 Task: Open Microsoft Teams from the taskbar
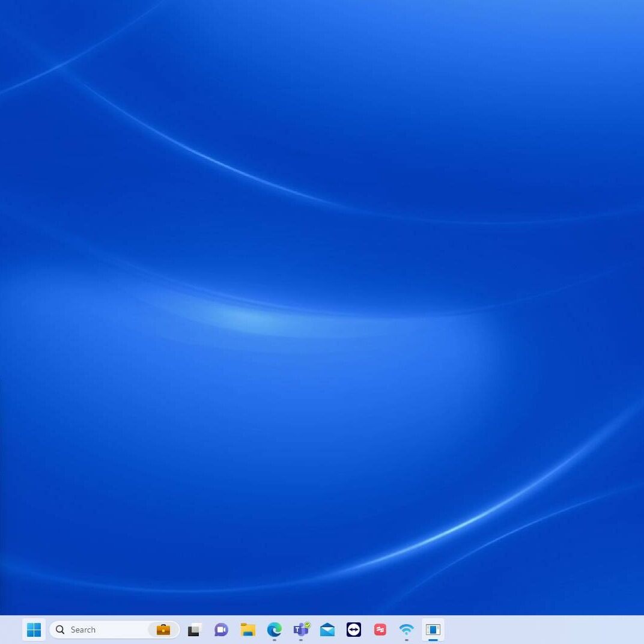(x=301, y=630)
